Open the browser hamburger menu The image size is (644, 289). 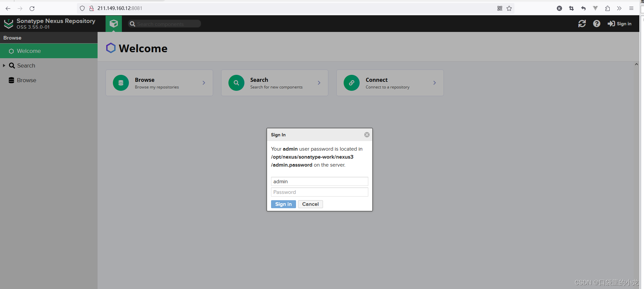coord(631,8)
